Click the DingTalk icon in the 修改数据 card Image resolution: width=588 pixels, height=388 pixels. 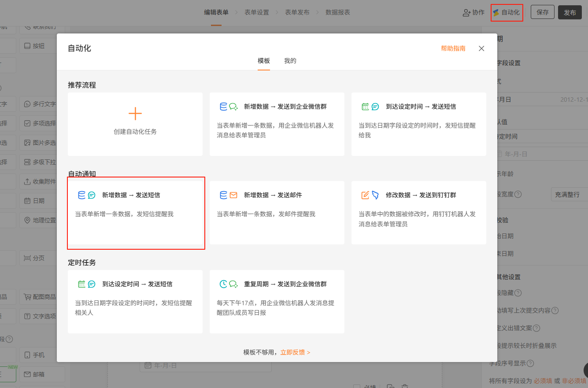pyautogui.click(x=375, y=195)
